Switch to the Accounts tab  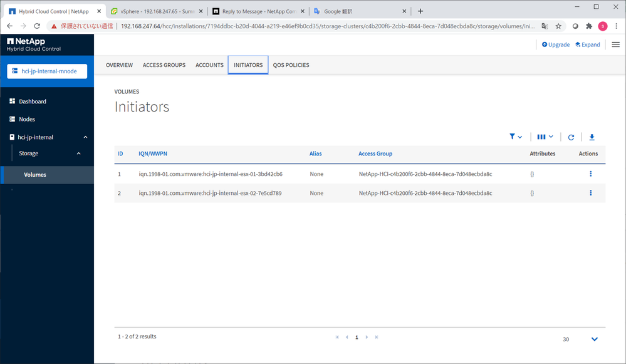tap(209, 65)
